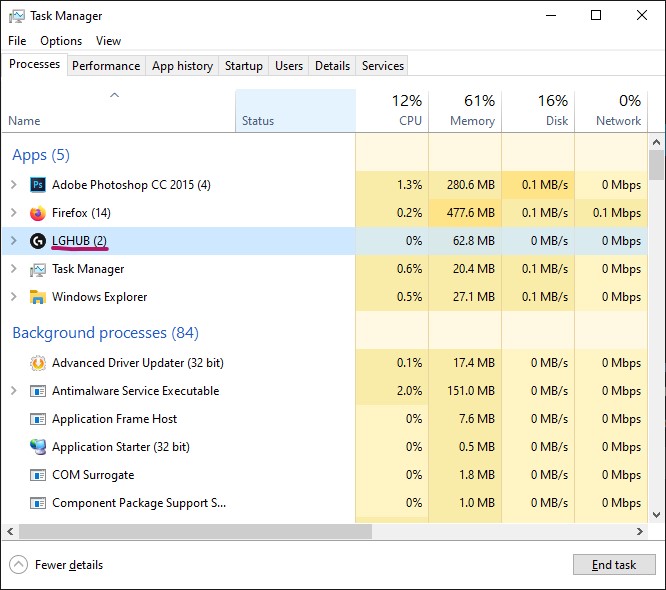Click the vertical scrollbar thumb

[656, 165]
